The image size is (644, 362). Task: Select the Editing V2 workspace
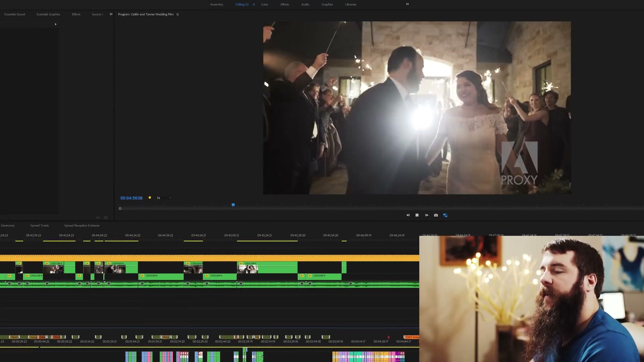point(242,4)
